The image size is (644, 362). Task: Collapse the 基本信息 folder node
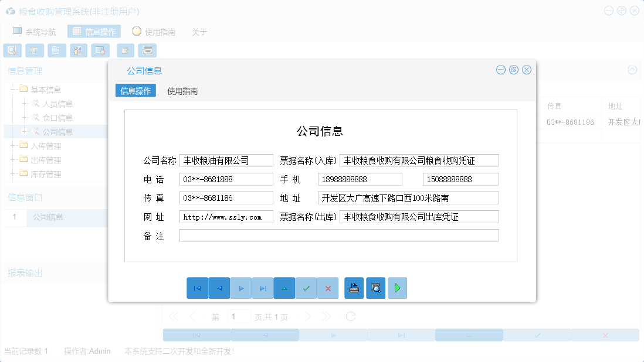[x=13, y=89]
